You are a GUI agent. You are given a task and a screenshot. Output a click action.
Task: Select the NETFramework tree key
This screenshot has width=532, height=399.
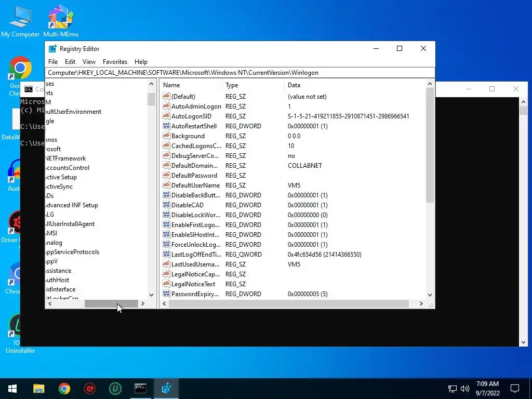pos(65,158)
